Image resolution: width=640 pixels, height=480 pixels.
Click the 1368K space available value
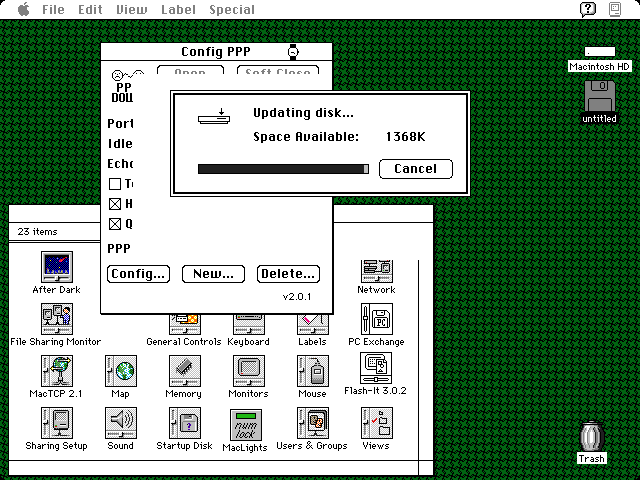[x=406, y=136]
